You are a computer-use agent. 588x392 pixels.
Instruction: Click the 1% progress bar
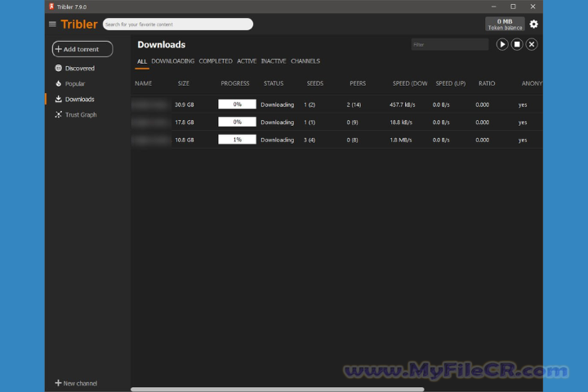(x=237, y=140)
